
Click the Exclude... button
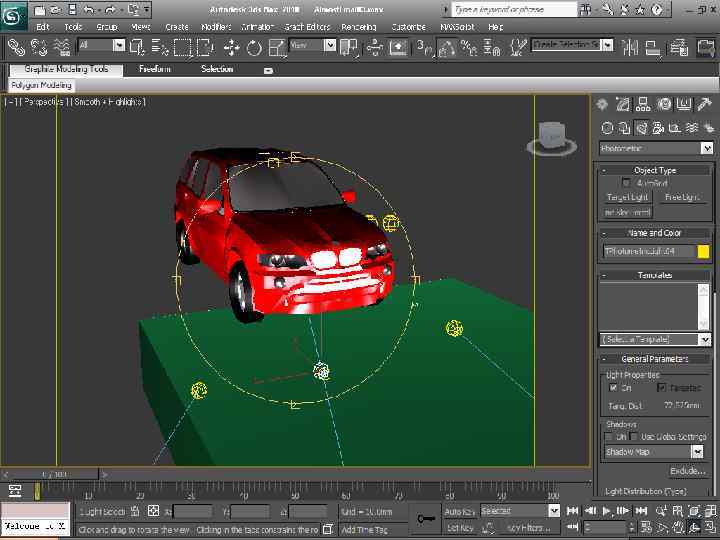(687, 471)
